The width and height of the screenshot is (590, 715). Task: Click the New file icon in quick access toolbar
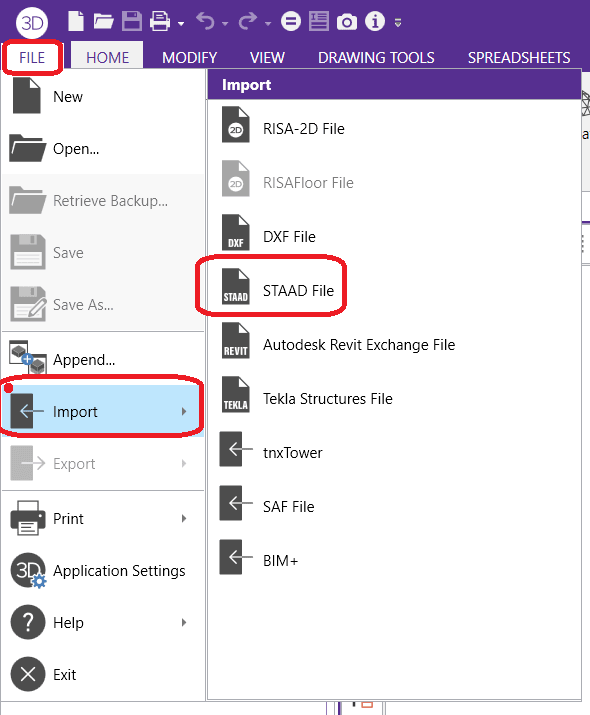76,21
